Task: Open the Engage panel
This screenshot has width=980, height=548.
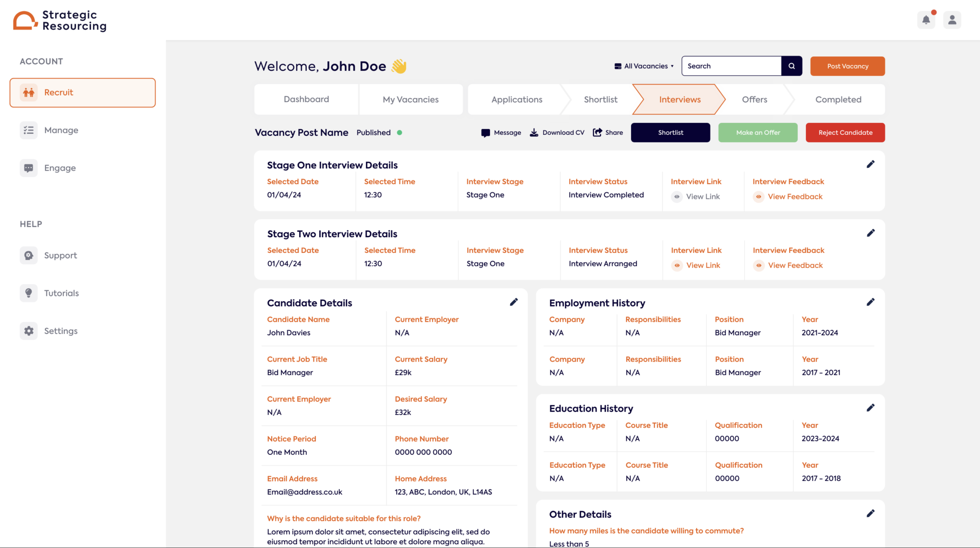Action: 60,167
